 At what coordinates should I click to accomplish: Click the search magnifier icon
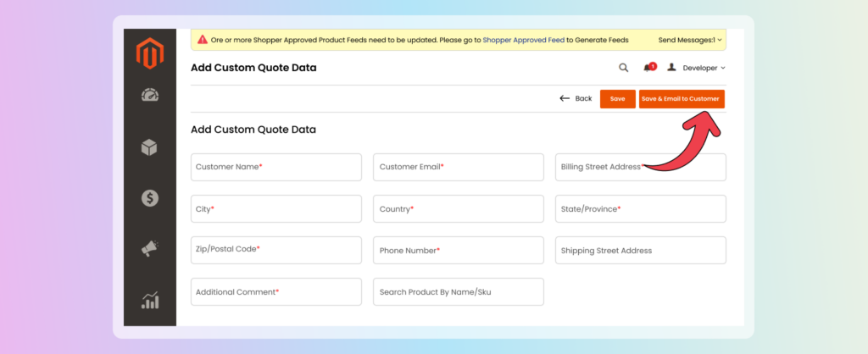click(x=624, y=68)
